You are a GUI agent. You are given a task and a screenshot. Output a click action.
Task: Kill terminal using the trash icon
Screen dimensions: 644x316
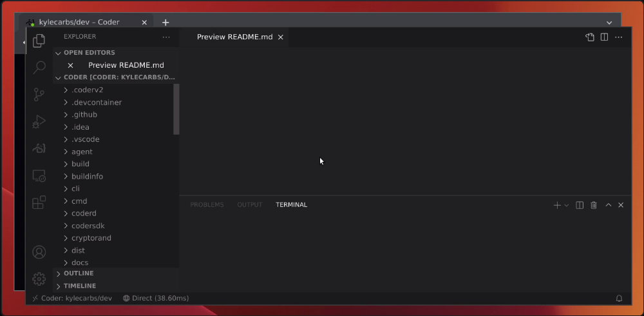point(594,205)
